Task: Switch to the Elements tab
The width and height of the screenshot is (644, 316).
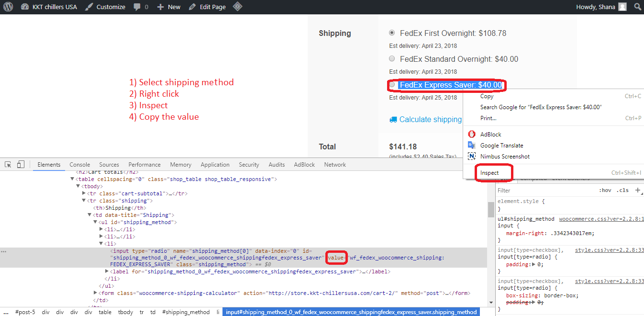Action: [49, 164]
